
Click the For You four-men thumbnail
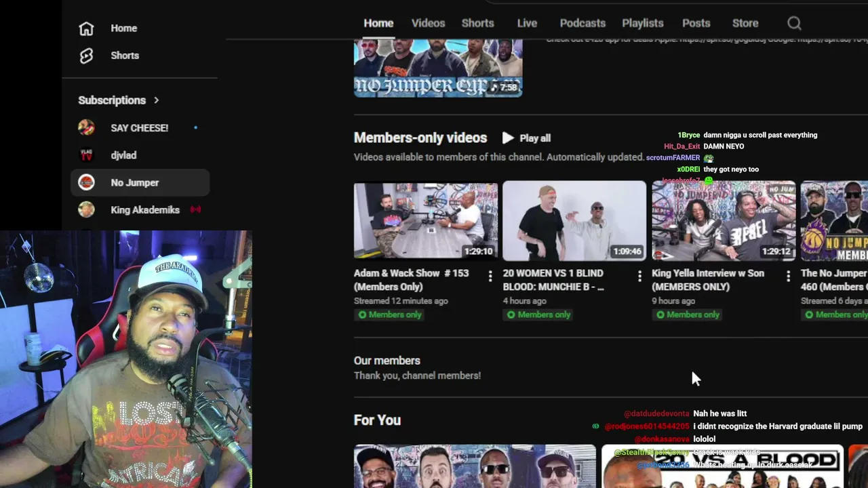pos(475,466)
